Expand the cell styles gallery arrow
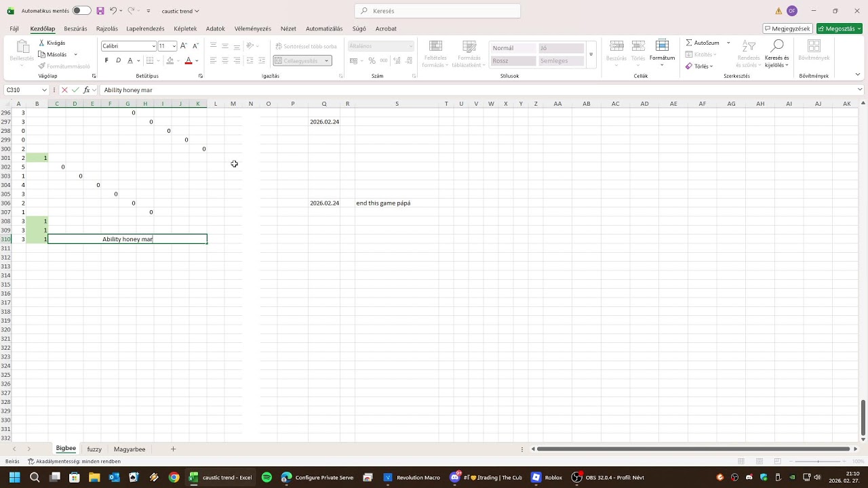Image resolution: width=868 pixels, height=488 pixels. point(591,54)
